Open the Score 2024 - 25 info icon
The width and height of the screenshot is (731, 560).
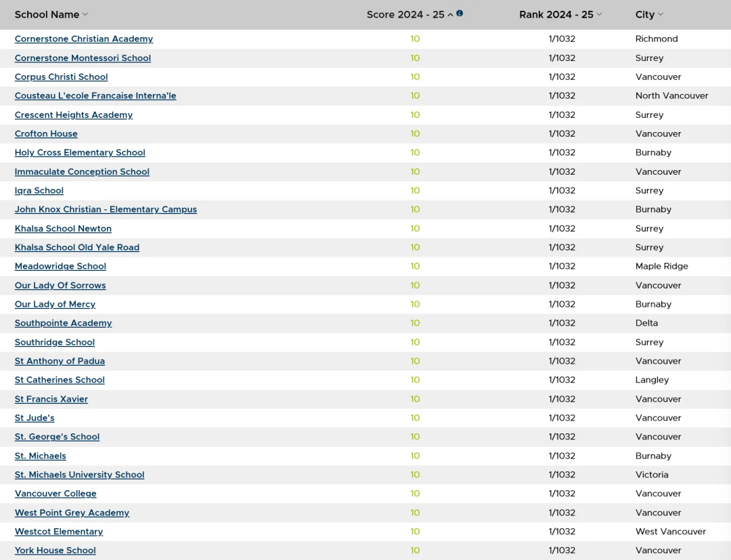click(460, 13)
